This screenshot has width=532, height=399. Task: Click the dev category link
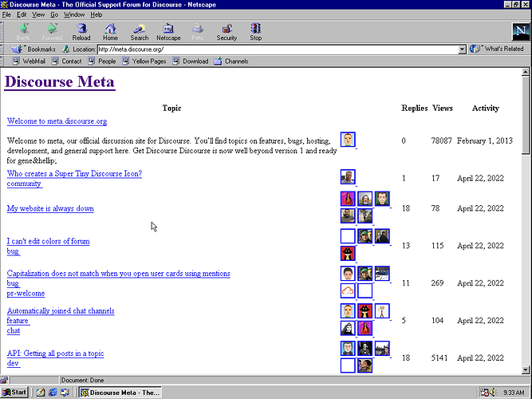14,363
